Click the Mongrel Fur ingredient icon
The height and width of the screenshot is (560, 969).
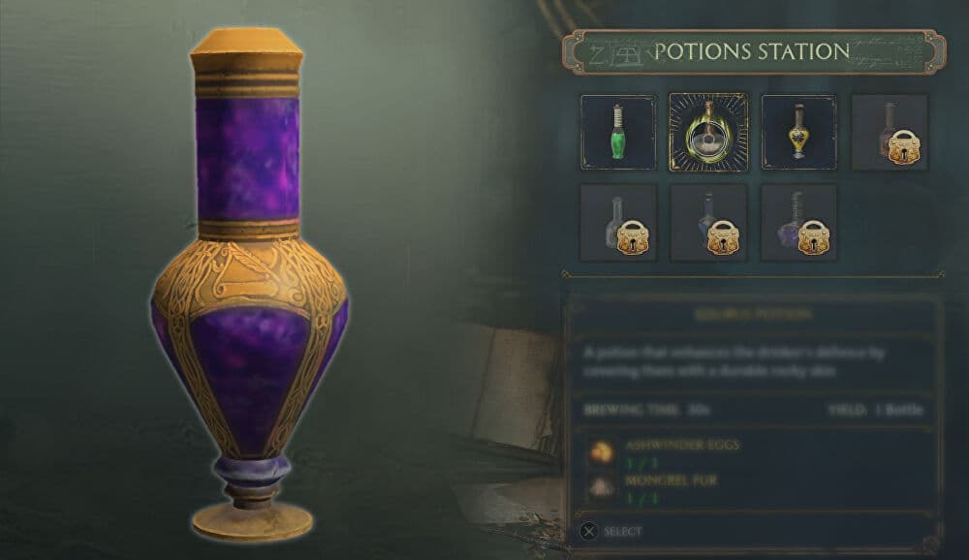point(601,487)
